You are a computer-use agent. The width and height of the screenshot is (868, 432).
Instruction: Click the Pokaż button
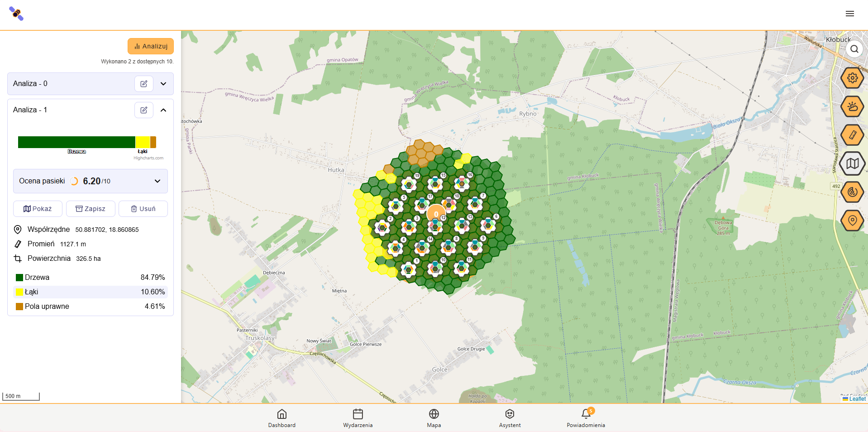38,209
